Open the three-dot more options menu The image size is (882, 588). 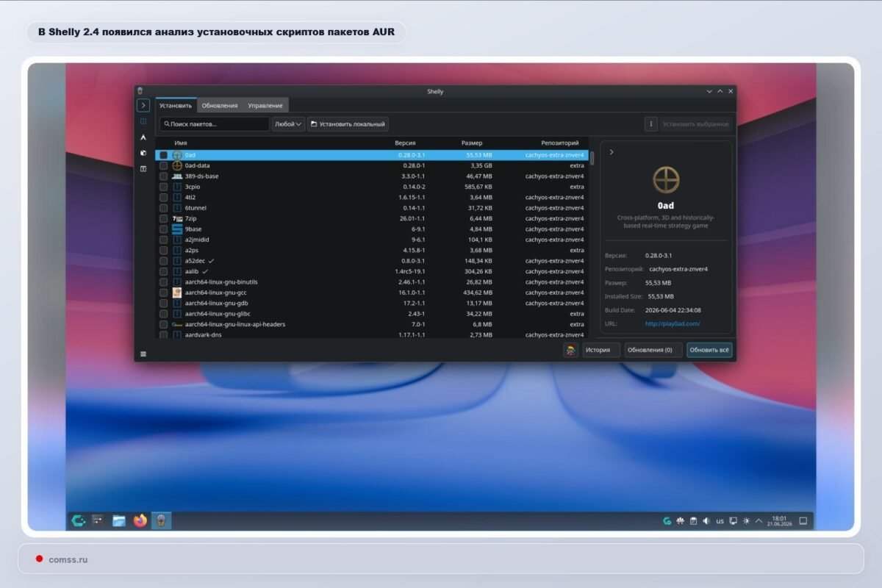click(650, 124)
